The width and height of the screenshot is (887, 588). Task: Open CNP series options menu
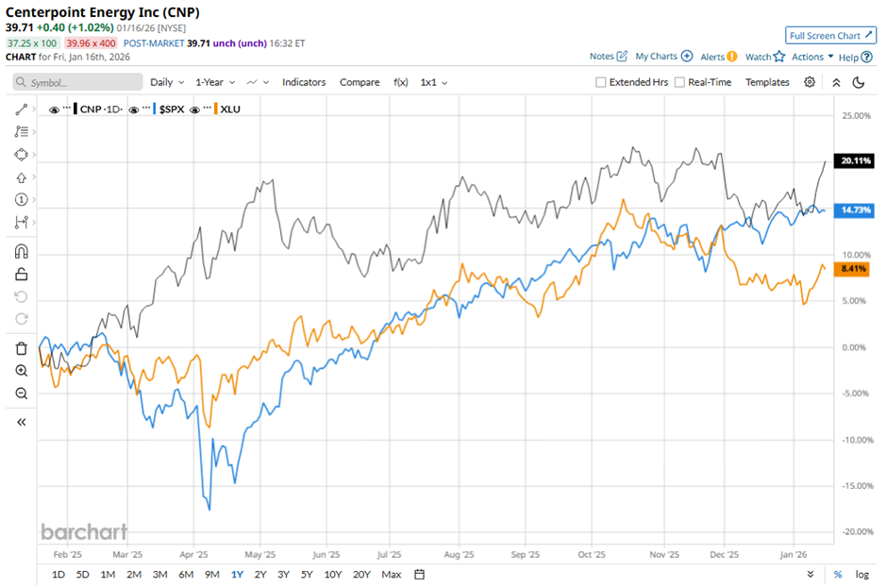tap(67, 108)
